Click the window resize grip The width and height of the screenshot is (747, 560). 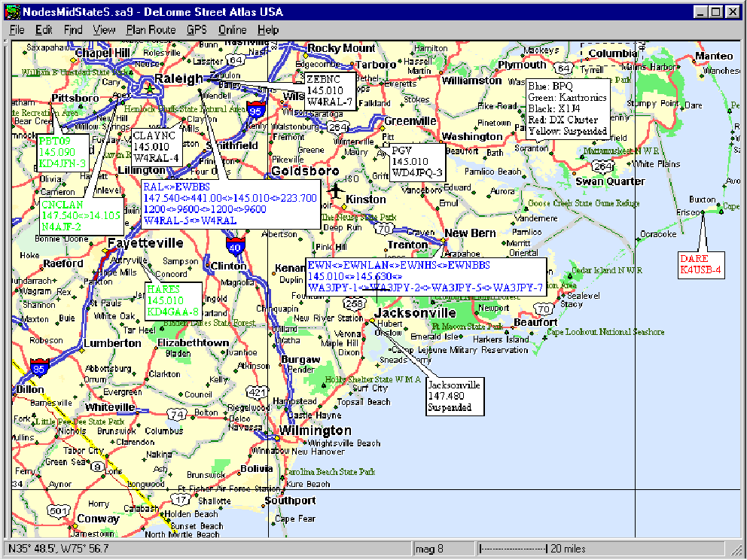pos(736,549)
